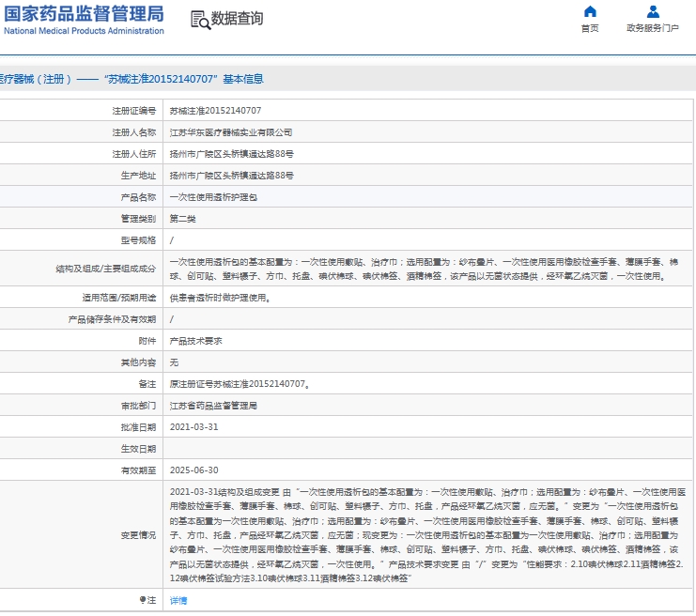Click the structure and composition description text
Image resolution: width=696 pixels, height=616 pixels.
coord(424,269)
